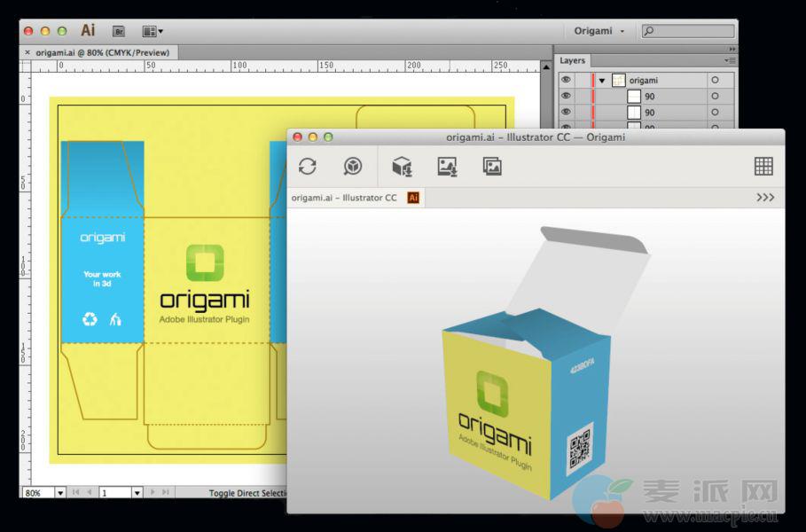Switch to the Layers panel tab
Screen dimensions: 806x532
click(x=573, y=60)
